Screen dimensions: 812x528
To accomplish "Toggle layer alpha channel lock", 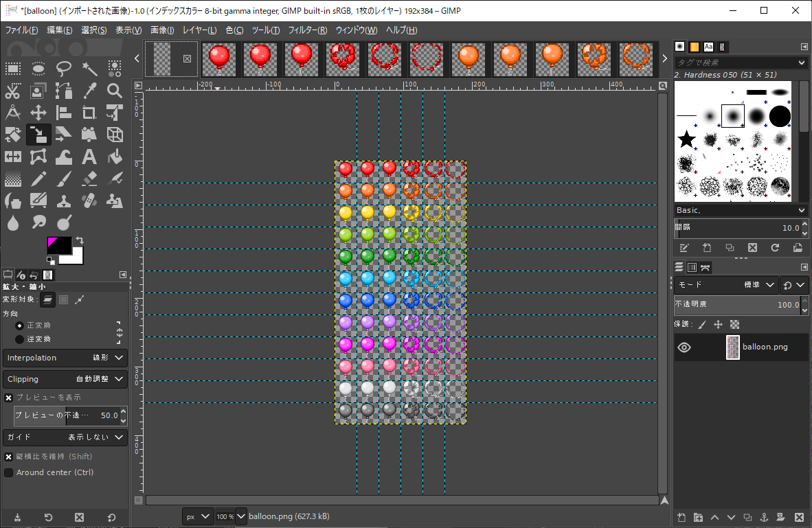I will click(734, 325).
